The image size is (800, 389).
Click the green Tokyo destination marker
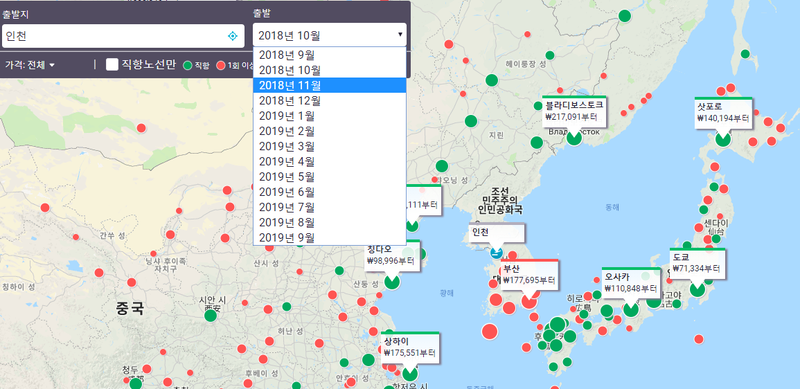[697, 289]
